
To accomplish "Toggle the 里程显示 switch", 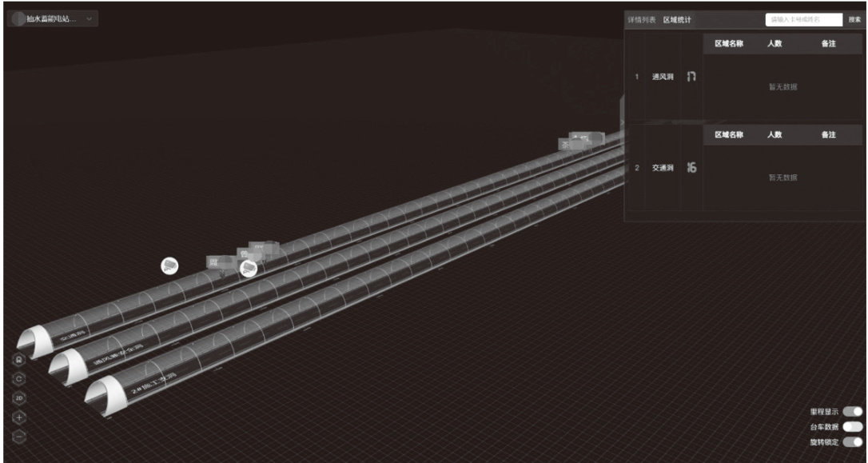I will (853, 411).
